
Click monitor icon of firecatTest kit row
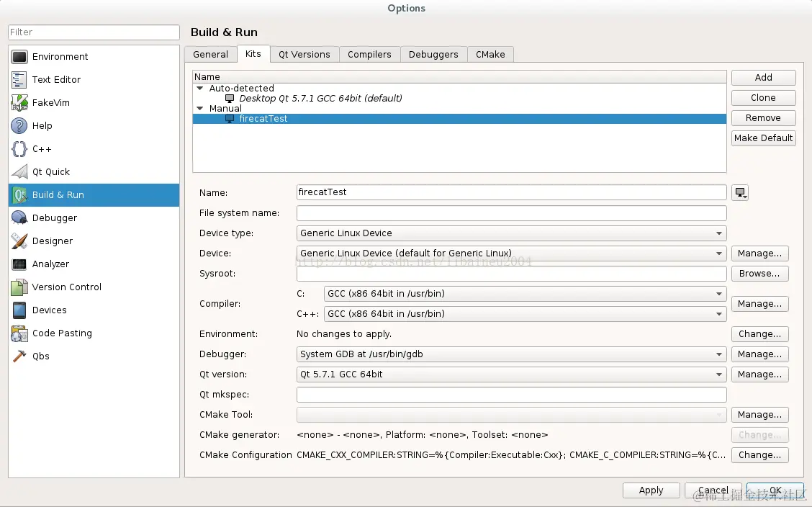(x=230, y=119)
